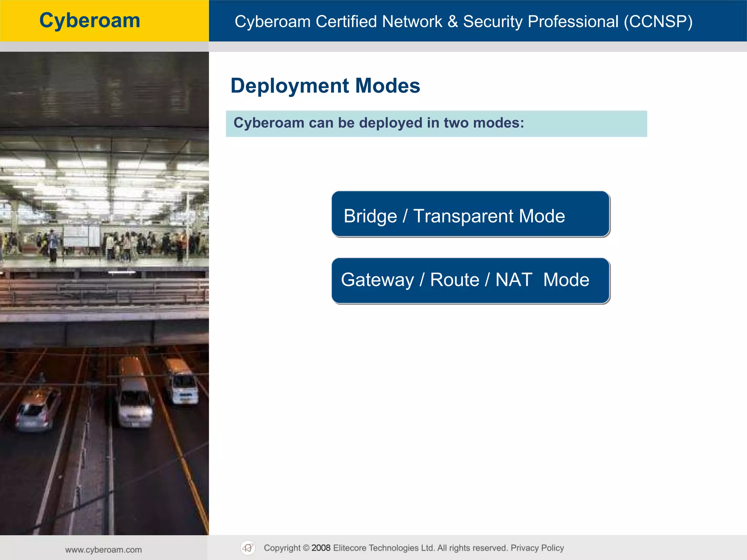747x560 pixels.
Task: Click the Cyberoam logo in yellow header
Action: pyautogui.click(x=90, y=20)
